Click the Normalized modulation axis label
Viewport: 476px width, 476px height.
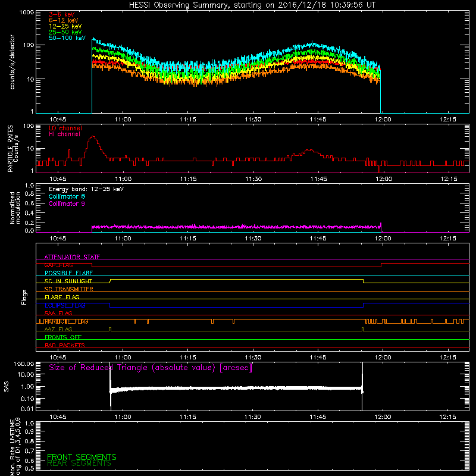pos(15,208)
